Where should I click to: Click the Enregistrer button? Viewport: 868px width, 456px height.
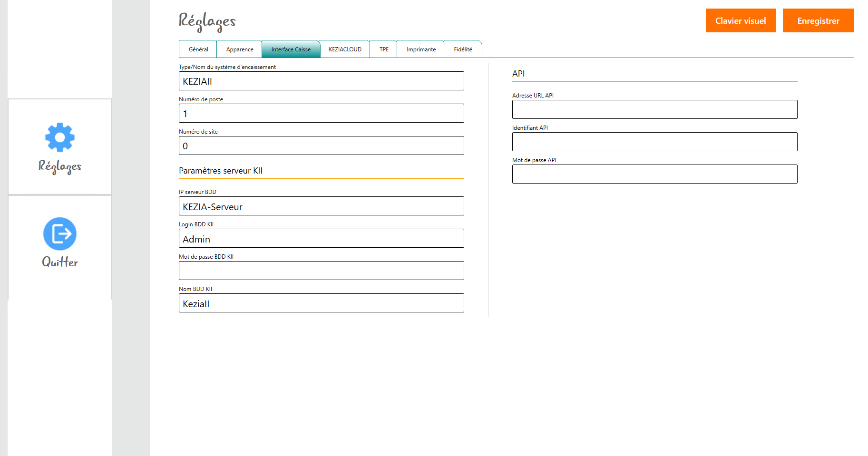818,21
